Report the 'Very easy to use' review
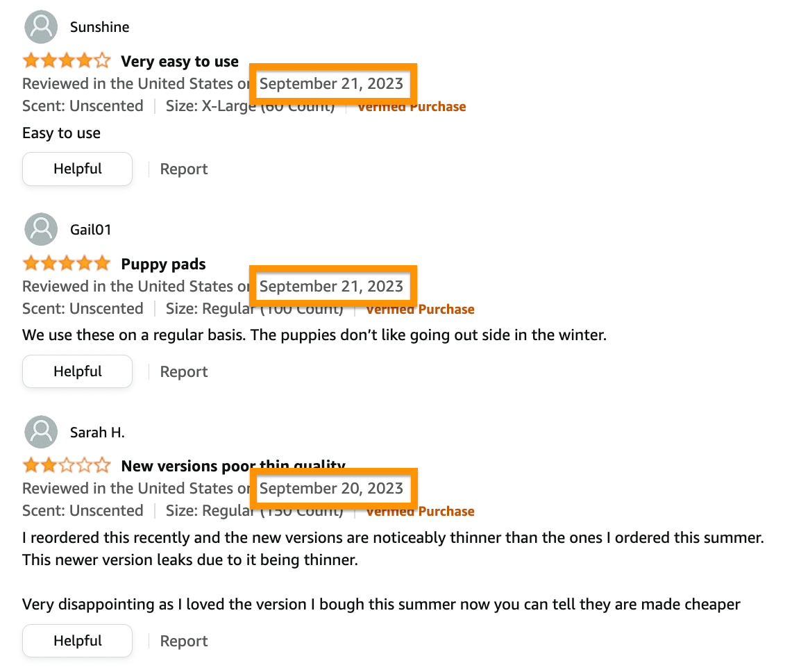 [183, 169]
